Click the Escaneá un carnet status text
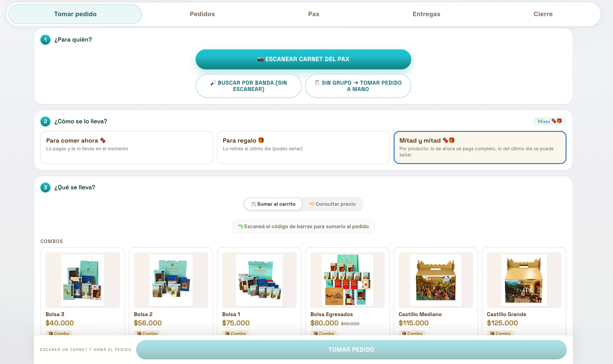Viewport: 613px width, 364px height. tap(85, 350)
